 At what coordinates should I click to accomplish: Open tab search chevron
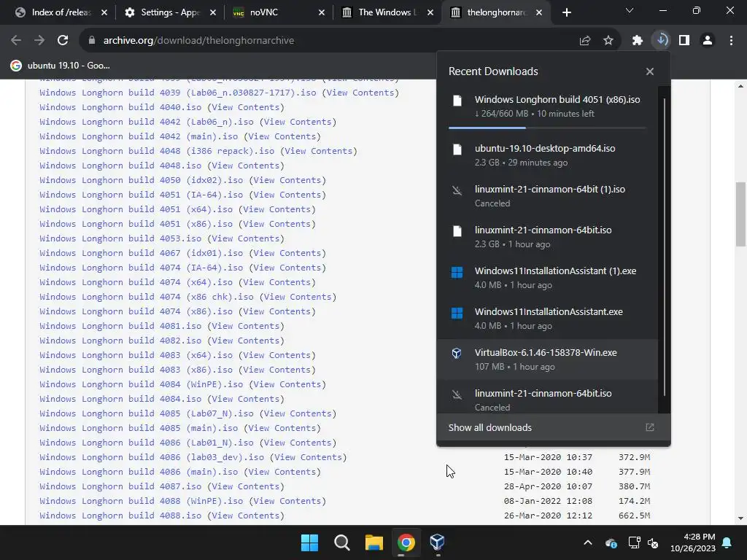point(630,10)
